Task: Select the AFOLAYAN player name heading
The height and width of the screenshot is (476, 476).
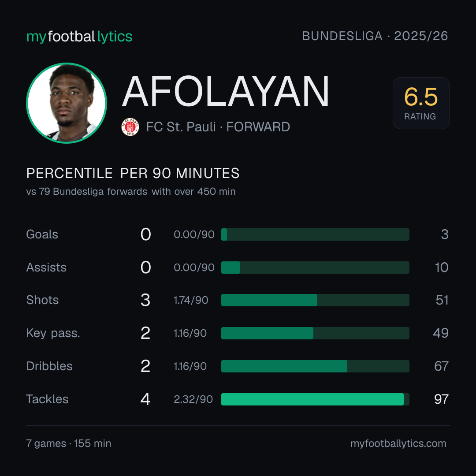Action: [226, 91]
